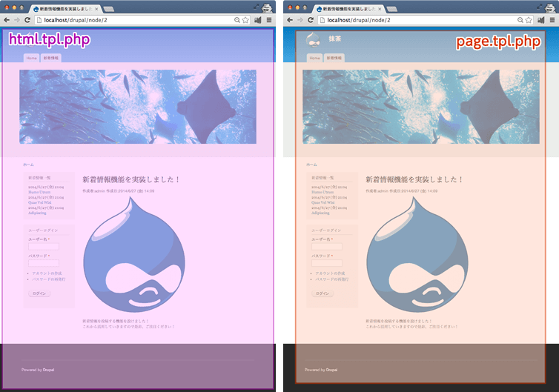This screenshot has width=559, height=392.
Task: Reload the page in the right browser window
Action: (x=311, y=20)
